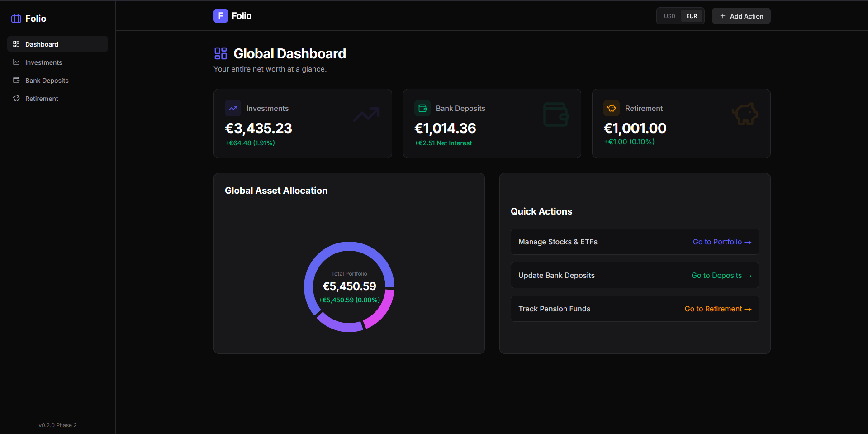Click the green wallet icon on Bank Deposits card
The height and width of the screenshot is (434, 868).
coord(422,108)
